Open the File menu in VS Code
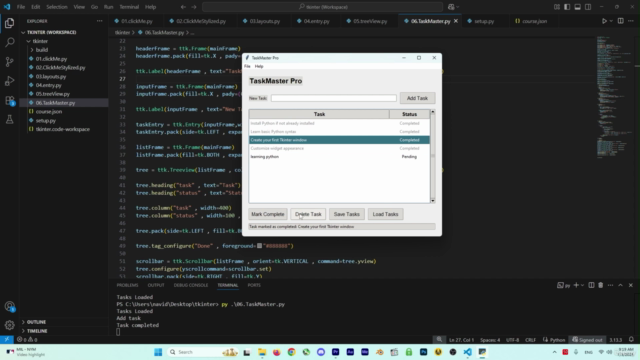Screen dimensions: 640x360 [x=21, y=7]
